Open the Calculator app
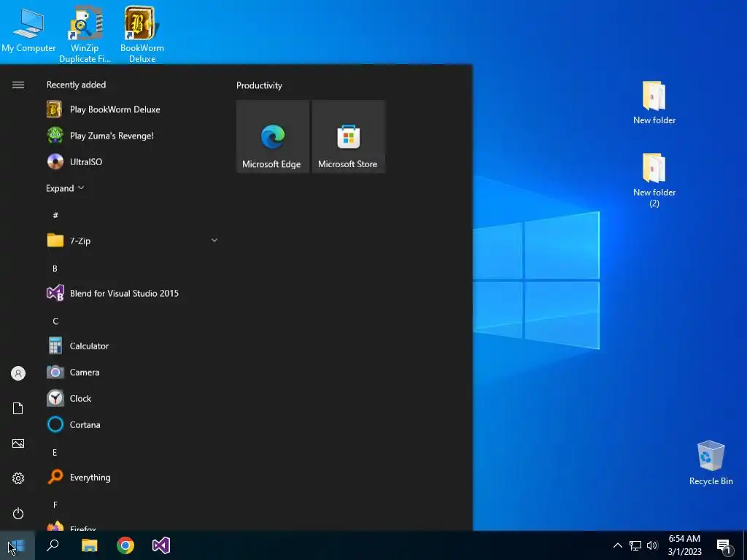Image resolution: width=747 pixels, height=560 pixels. coord(132,346)
